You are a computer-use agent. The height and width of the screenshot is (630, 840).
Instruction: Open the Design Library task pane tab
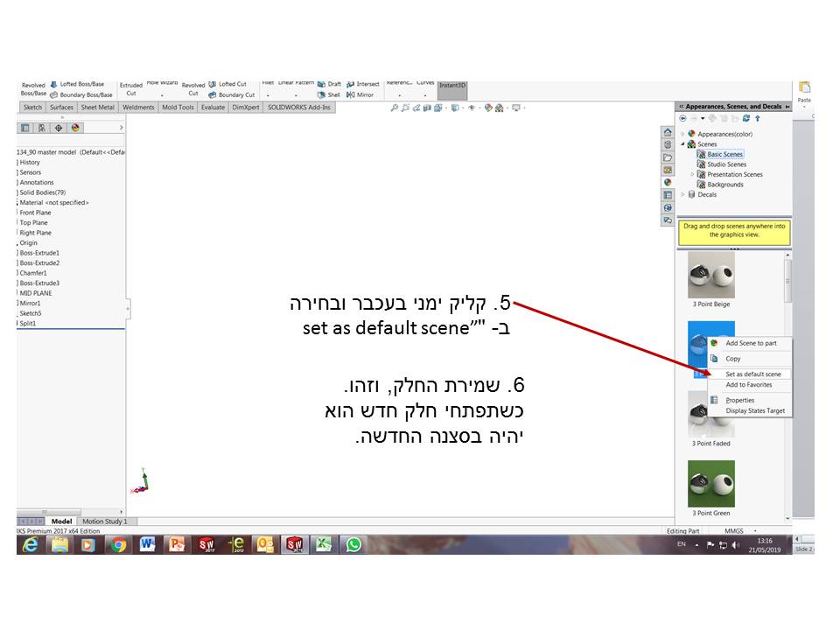(x=668, y=144)
